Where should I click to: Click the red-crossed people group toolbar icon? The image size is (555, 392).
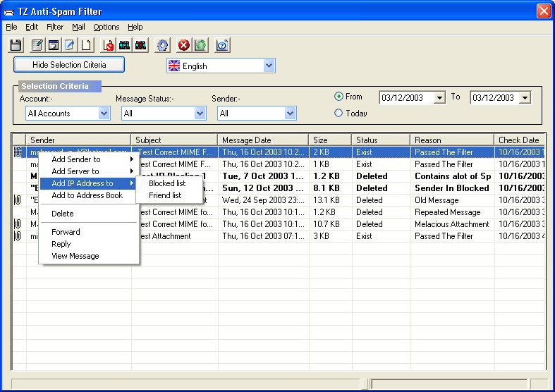coord(140,45)
